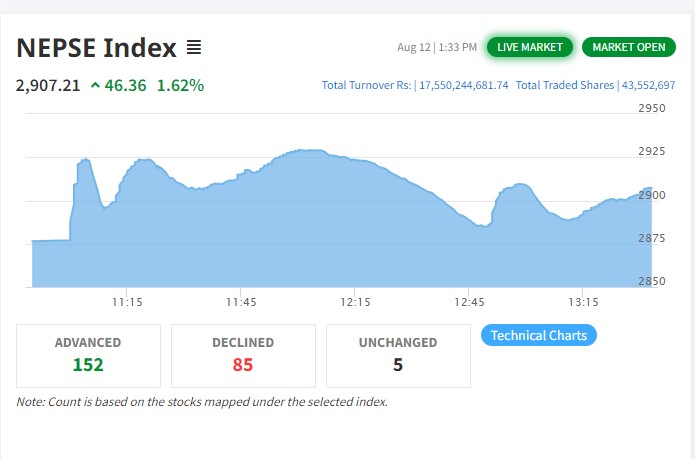Click the MARKET OPEN badge
The width and height of the screenshot is (695, 459).
(x=628, y=47)
